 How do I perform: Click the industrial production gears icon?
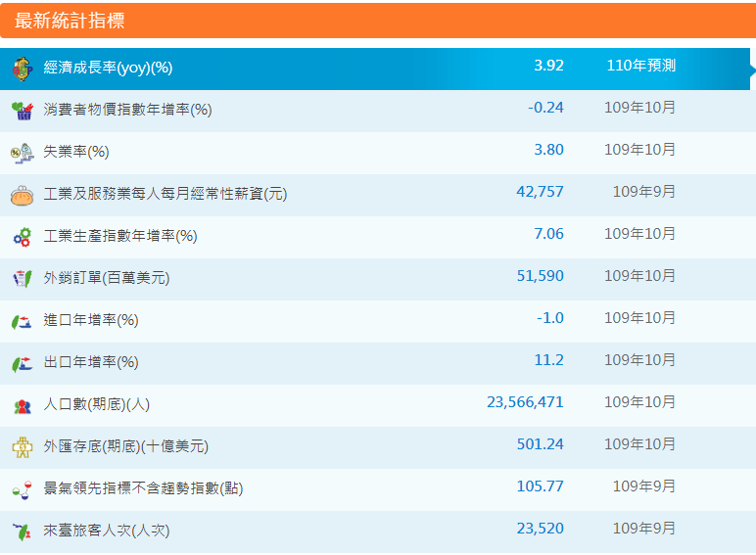22,237
